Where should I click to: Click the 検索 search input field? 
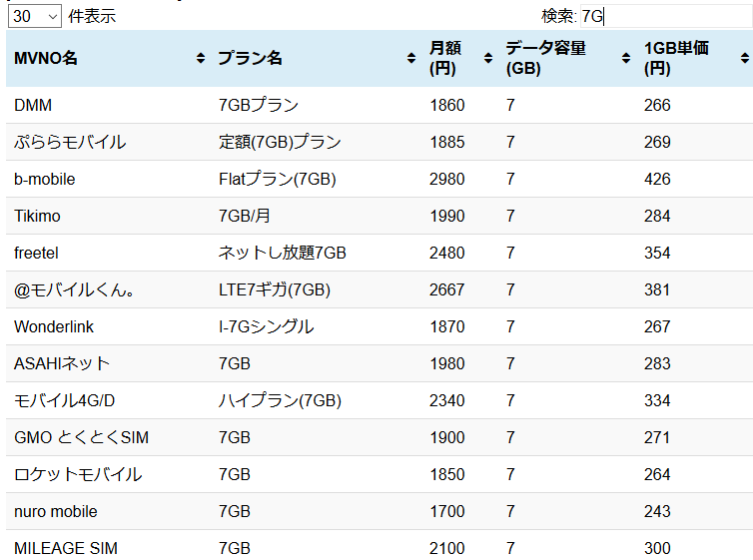[666, 16]
